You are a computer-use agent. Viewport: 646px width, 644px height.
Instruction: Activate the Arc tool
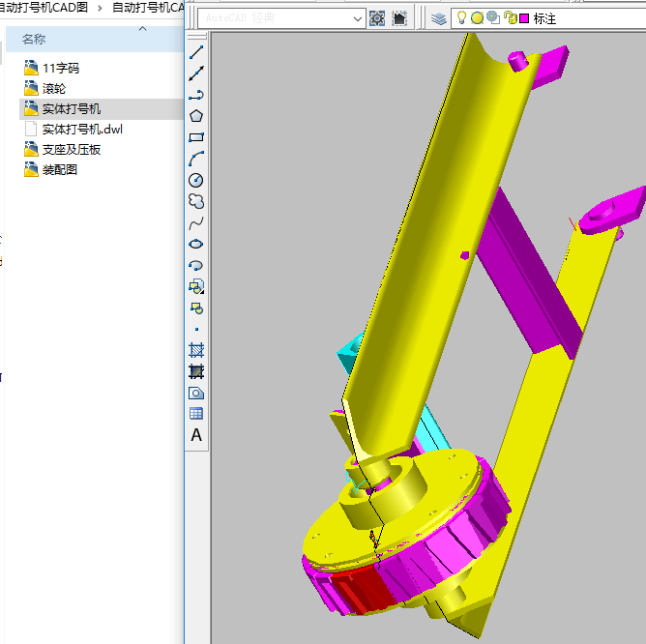(196, 159)
